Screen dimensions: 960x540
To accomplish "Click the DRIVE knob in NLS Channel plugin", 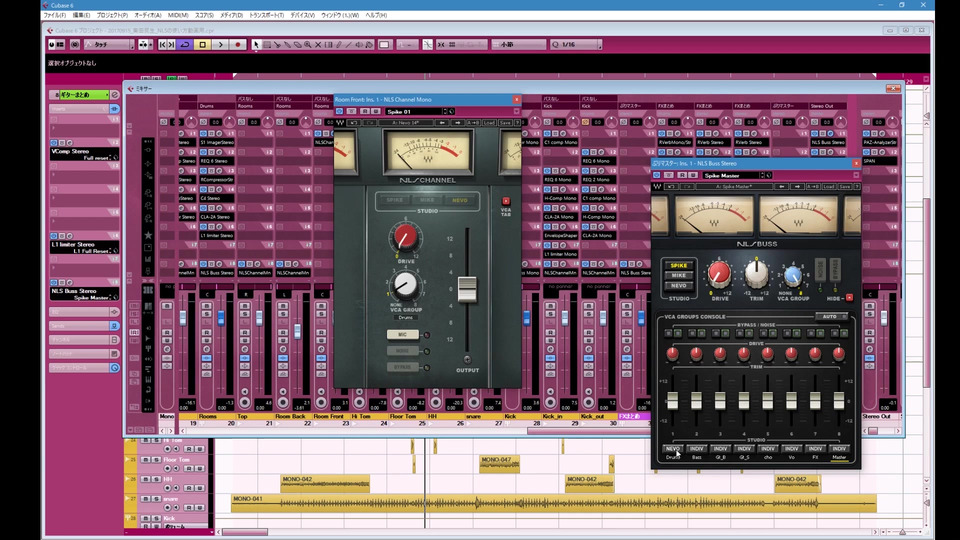I will tap(405, 236).
